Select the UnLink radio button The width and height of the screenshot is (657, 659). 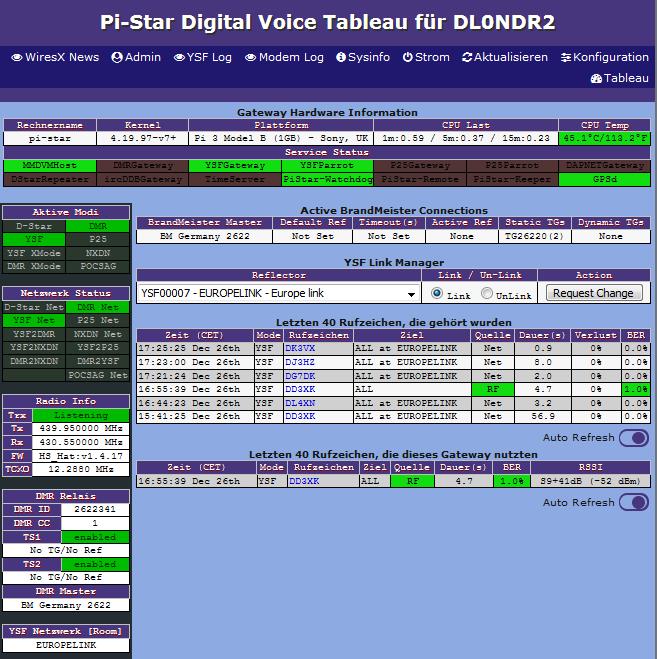coord(486,293)
